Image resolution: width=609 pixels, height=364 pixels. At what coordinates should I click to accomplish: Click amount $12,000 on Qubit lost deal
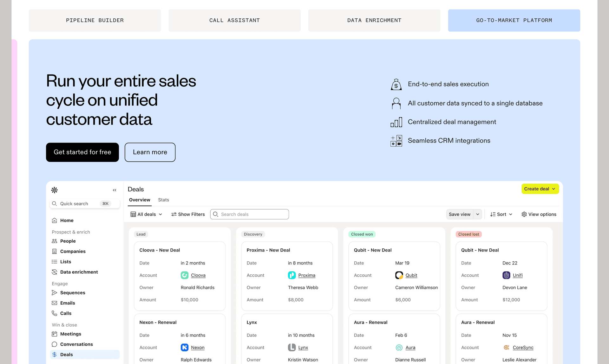pos(511,300)
